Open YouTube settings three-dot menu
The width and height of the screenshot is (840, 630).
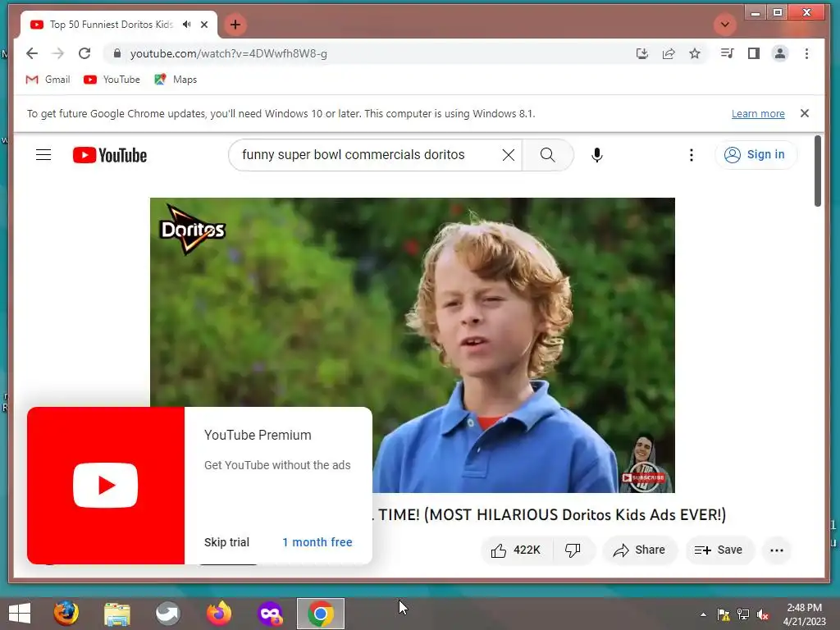tap(691, 155)
